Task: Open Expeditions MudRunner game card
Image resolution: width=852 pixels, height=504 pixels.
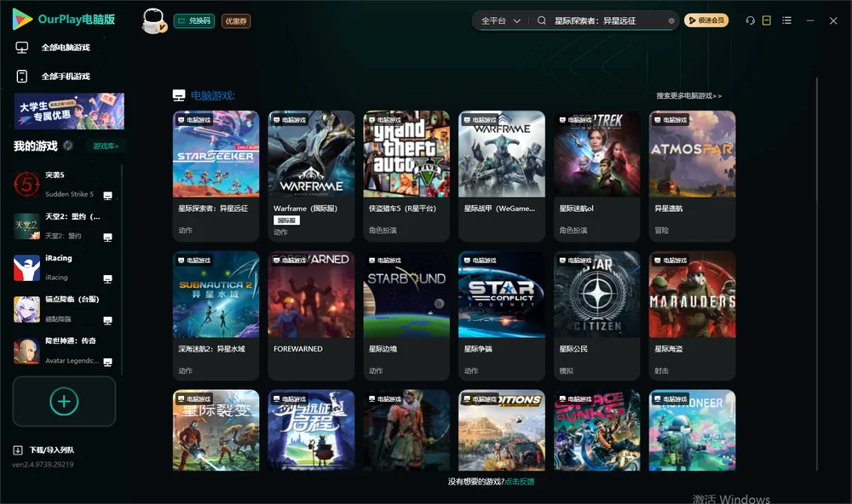Action: tap(502, 430)
